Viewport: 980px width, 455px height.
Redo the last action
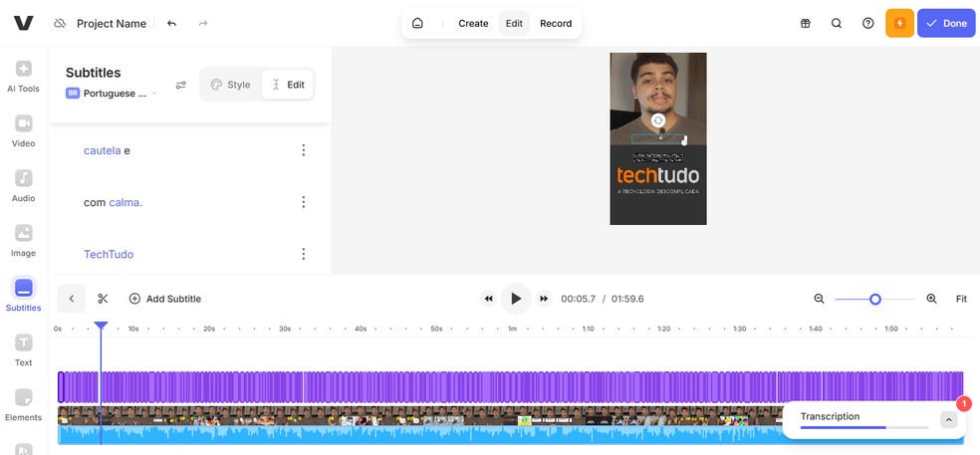pyautogui.click(x=203, y=24)
